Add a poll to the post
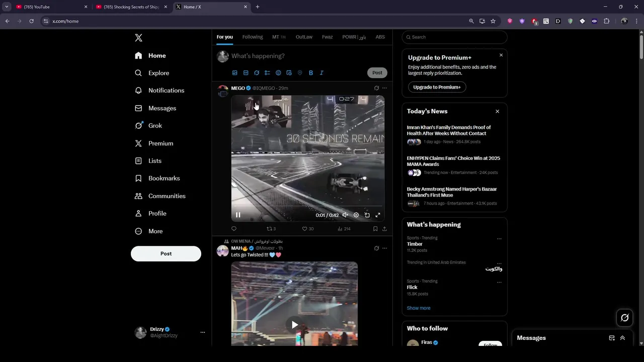 [267, 73]
